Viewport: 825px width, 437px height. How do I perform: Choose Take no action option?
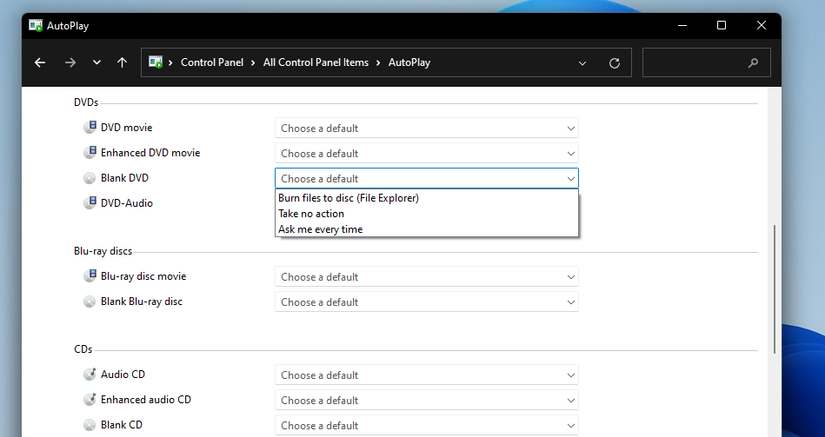tap(311, 214)
